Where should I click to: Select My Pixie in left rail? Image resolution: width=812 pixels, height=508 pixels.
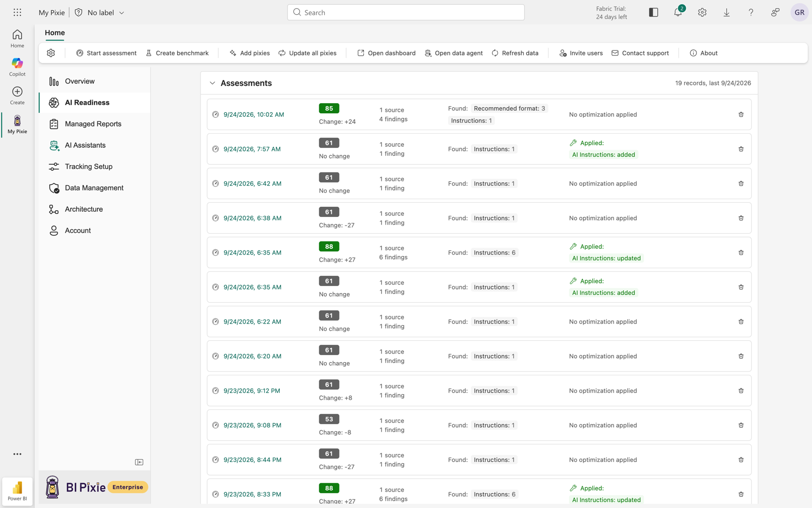[17, 124]
